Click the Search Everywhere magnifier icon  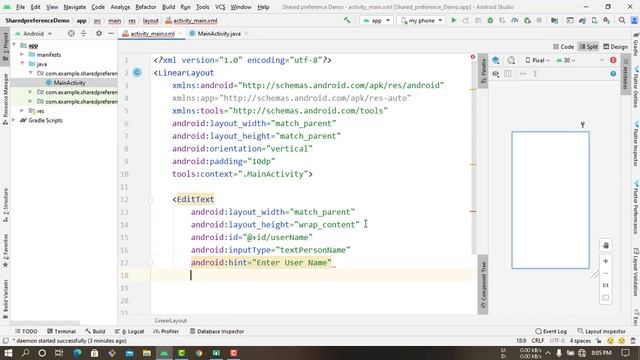622,20
